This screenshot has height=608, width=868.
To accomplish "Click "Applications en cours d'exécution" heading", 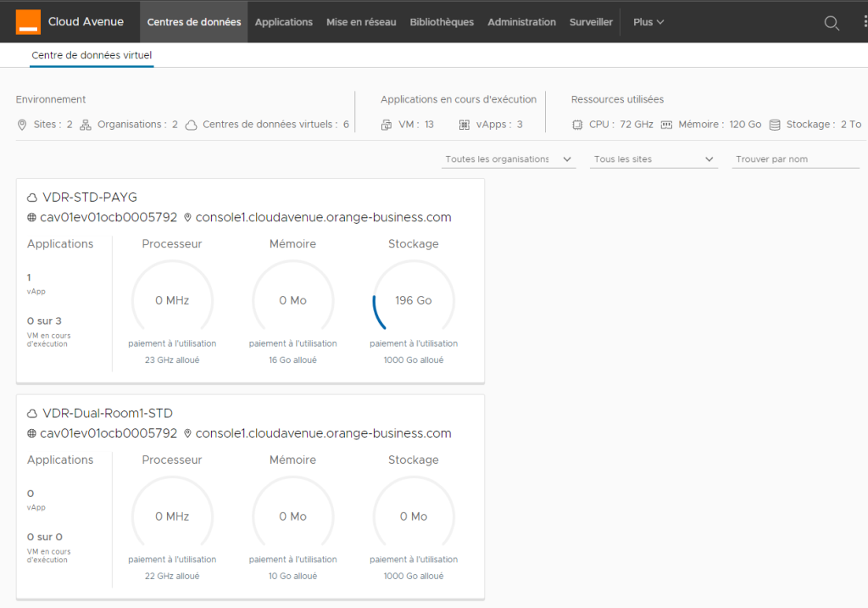I will pos(459,100).
